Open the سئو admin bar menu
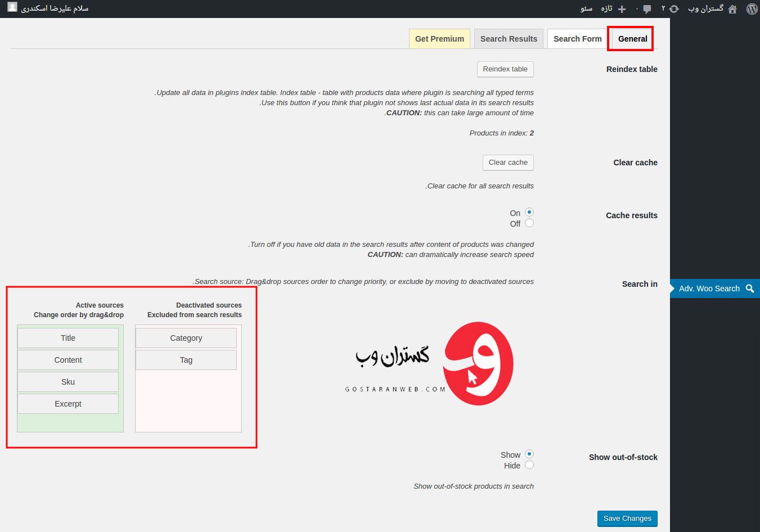This screenshot has height=532, width=760. coord(586,8)
